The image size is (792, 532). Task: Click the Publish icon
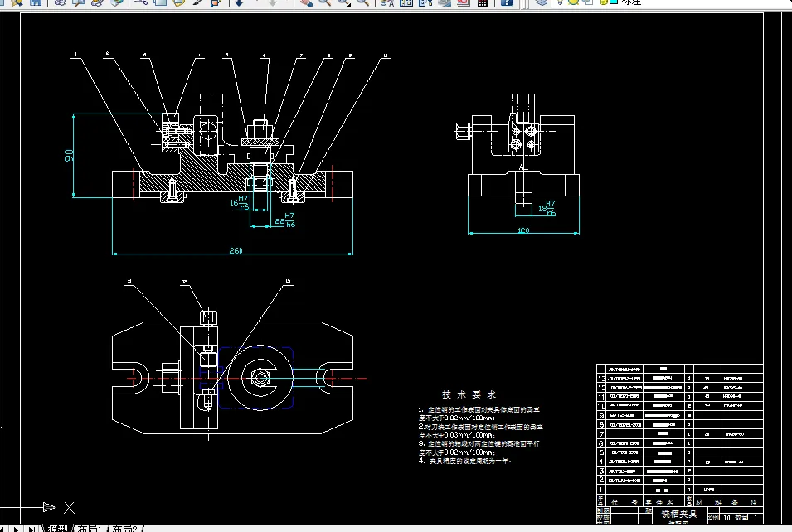click(98, 2)
